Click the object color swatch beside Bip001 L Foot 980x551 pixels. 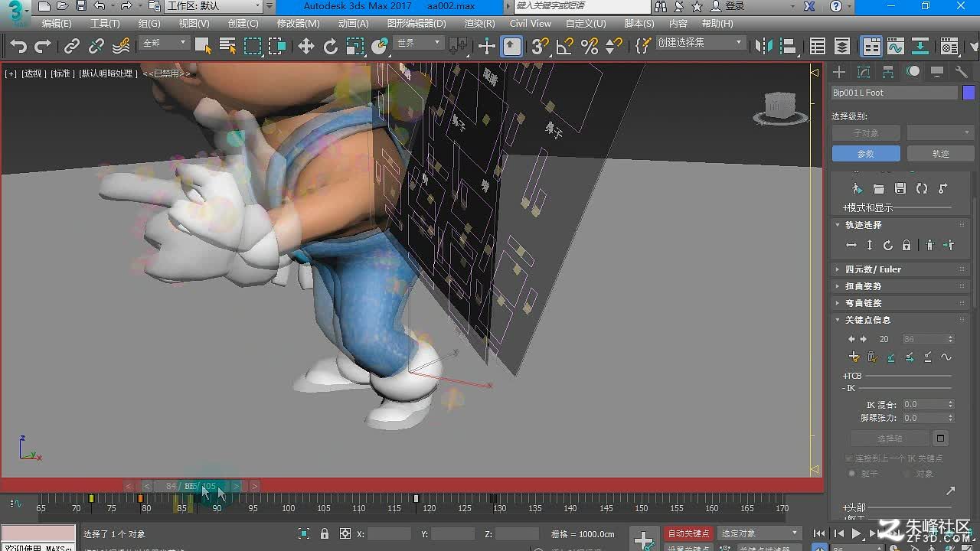click(969, 93)
